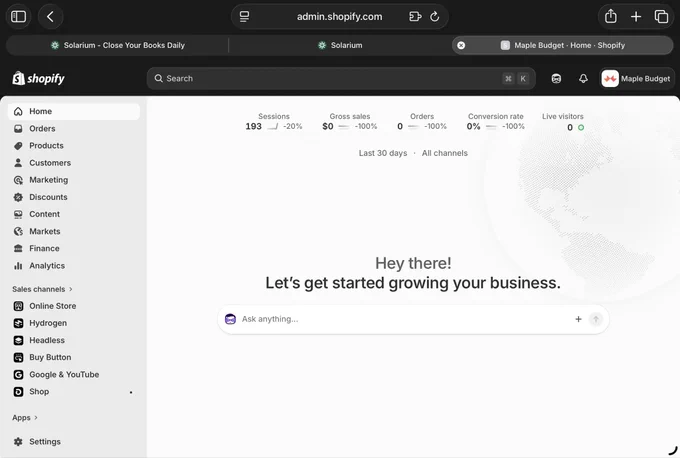Click the Customers person icon
The width and height of the screenshot is (680, 458).
click(x=18, y=163)
